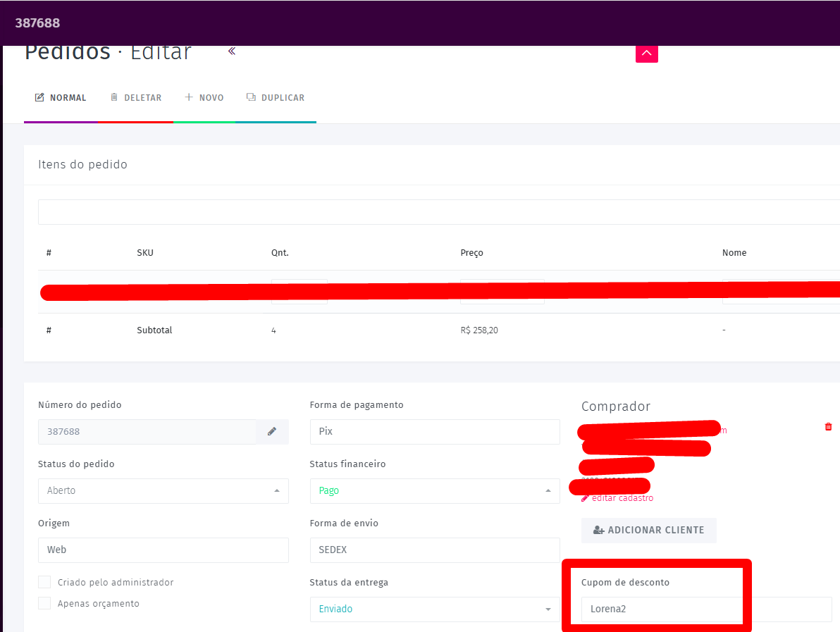
Task: Open the NORMAL edit tab
Action: coord(61,97)
